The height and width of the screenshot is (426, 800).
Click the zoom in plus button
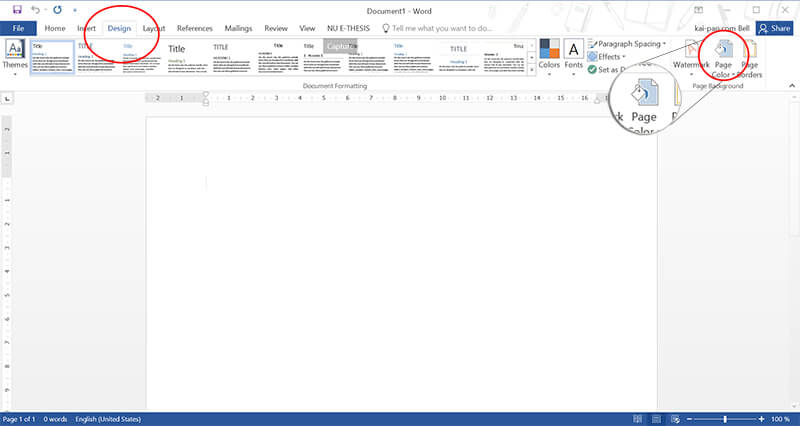[x=762, y=419]
